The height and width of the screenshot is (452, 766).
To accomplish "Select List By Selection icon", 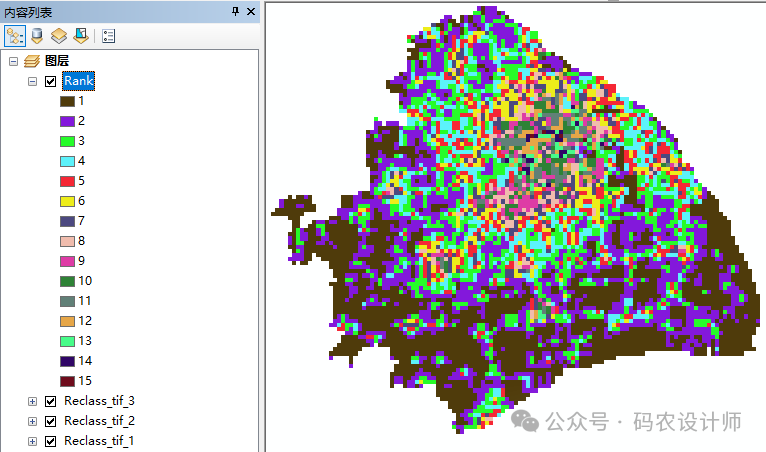I will (81, 36).
